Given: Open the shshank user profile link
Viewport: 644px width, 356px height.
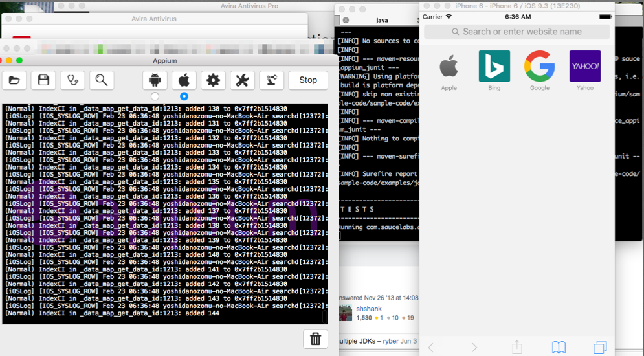Looking at the screenshot, I should click(369, 309).
